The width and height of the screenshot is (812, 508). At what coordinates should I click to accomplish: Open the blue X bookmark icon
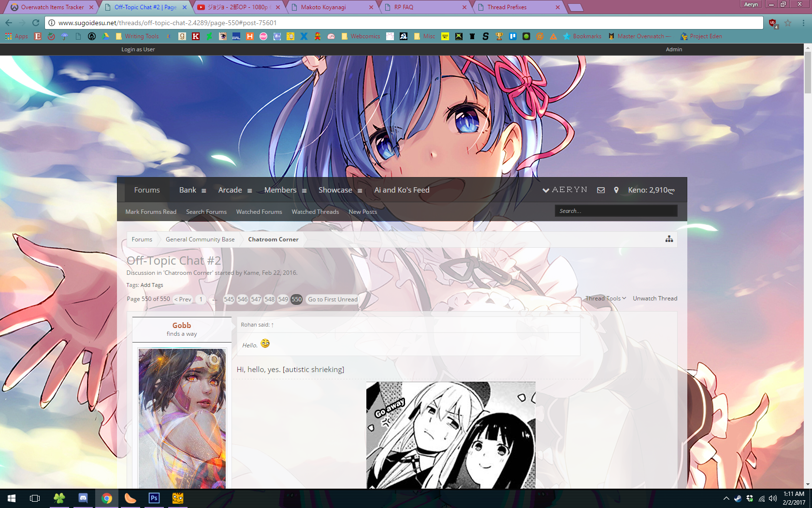tap(304, 36)
